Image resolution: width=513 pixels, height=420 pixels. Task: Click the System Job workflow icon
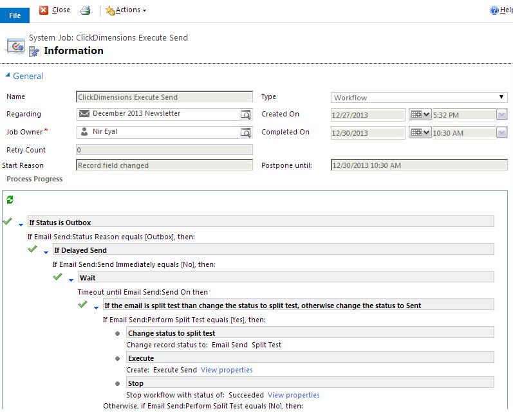pos(15,46)
